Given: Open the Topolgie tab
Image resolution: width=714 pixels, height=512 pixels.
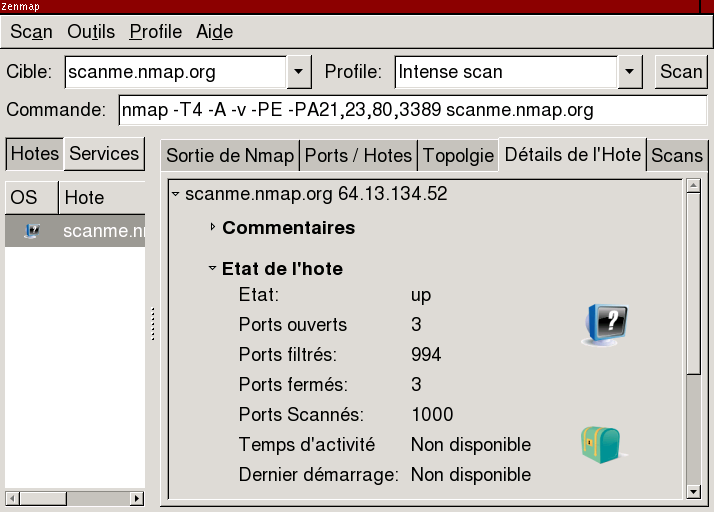Looking at the screenshot, I should click(458, 156).
